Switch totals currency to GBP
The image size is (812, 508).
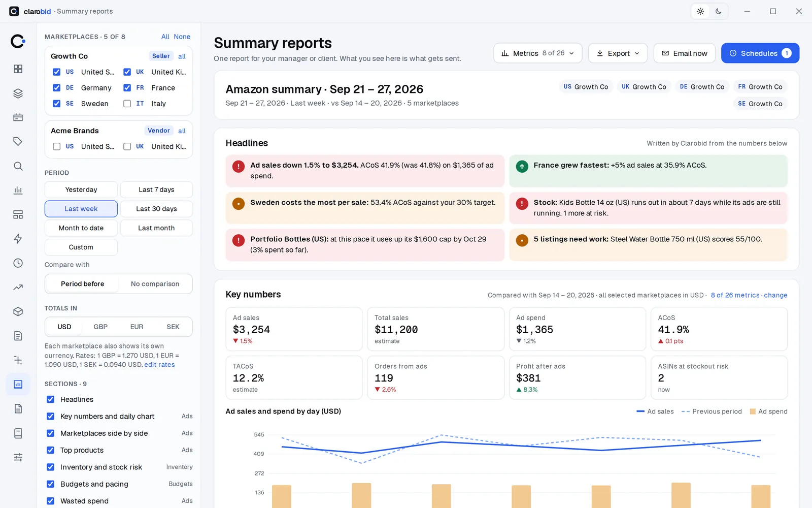tap(100, 327)
